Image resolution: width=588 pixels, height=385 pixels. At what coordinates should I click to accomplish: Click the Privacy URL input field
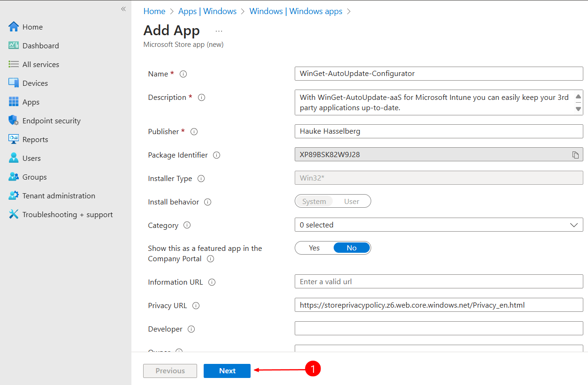pos(439,305)
